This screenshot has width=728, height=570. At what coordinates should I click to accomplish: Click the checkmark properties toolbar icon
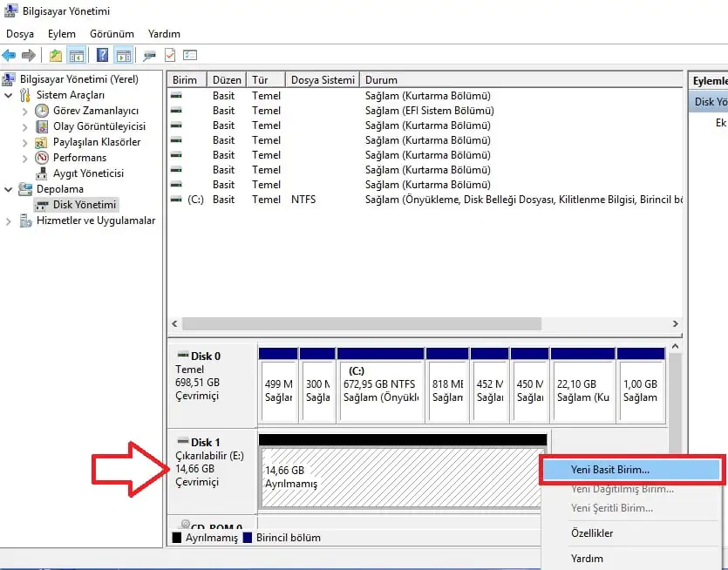pyautogui.click(x=170, y=56)
